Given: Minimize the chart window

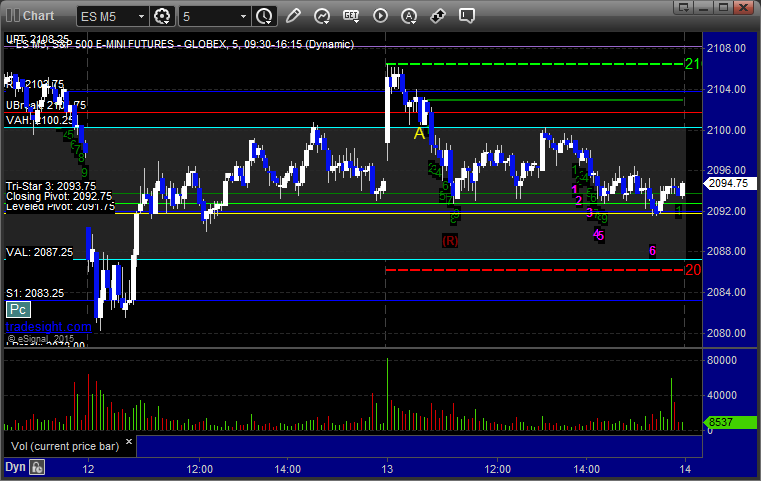Looking at the screenshot, I should [704, 7].
